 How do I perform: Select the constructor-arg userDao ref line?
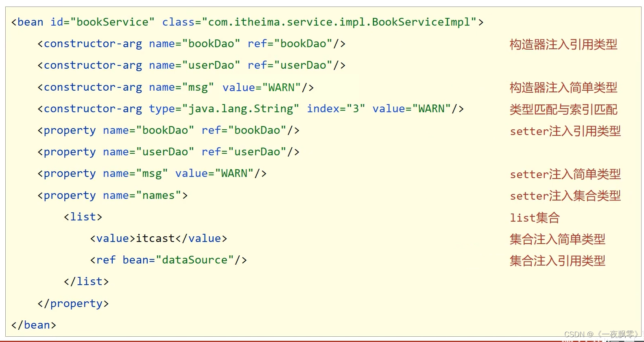[x=191, y=65]
